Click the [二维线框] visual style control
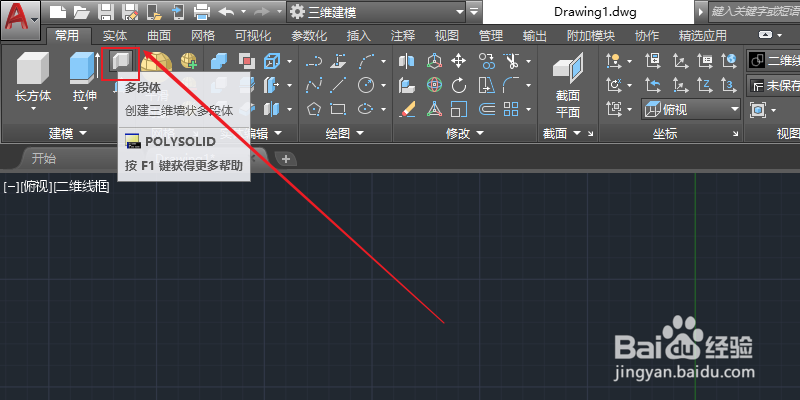800x400 pixels. 82,187
